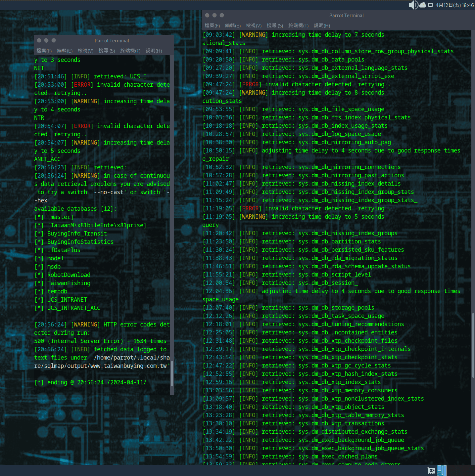Open 終端機(T) menu in right terminal
Viewport: 475px width, 476px height.
pyautogui.click(x=298, y=25)
